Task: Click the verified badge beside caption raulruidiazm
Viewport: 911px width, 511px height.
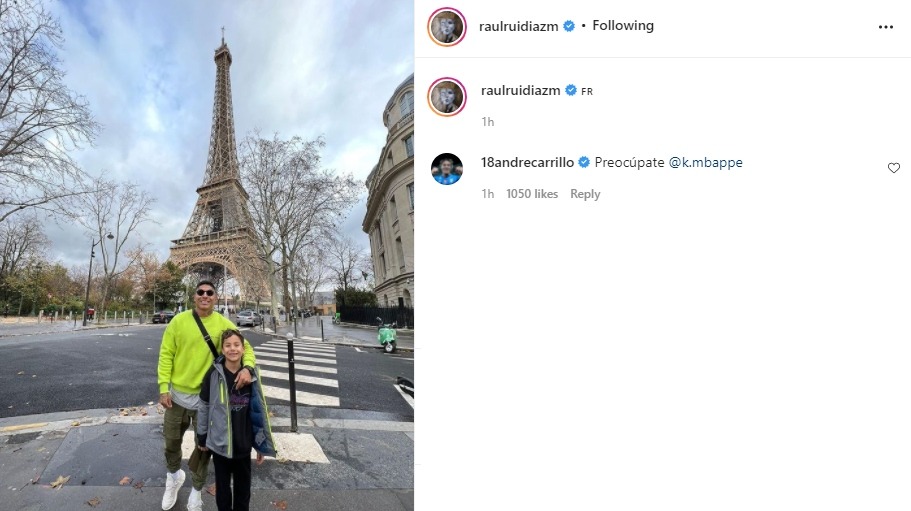Action: click(x=571, y=91)
